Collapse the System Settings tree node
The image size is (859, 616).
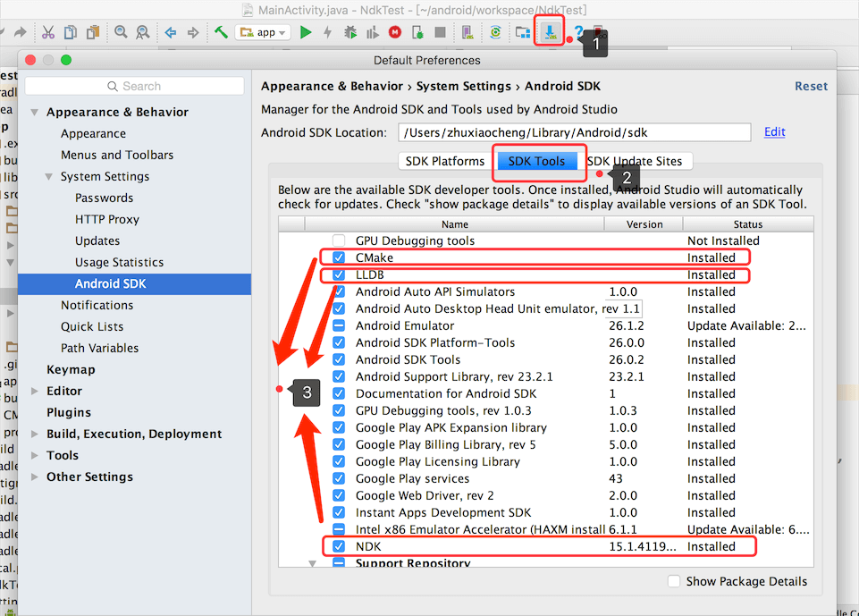tap(49, 176)
